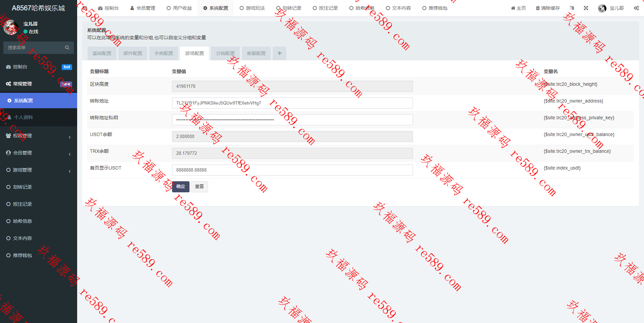Expand the 会员管理 sidebar chevron
The image size is (644, 323).
click(x=70, y=154)
